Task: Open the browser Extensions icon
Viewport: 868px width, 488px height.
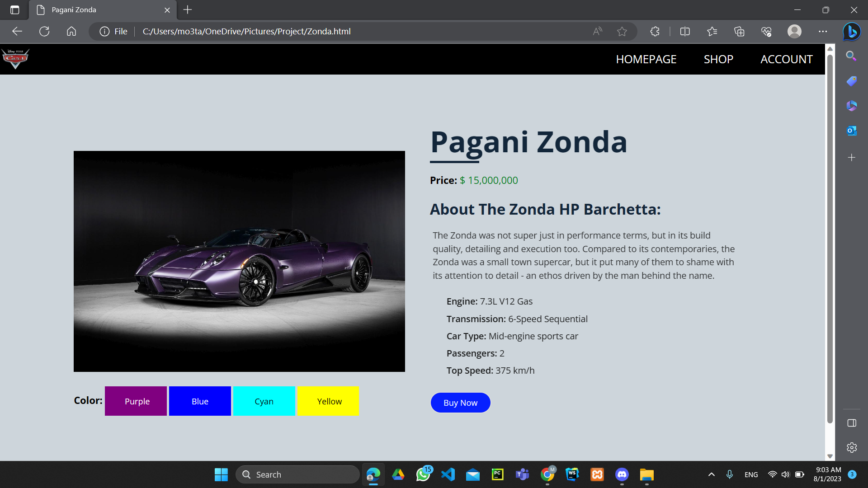Action: point(654,31)
